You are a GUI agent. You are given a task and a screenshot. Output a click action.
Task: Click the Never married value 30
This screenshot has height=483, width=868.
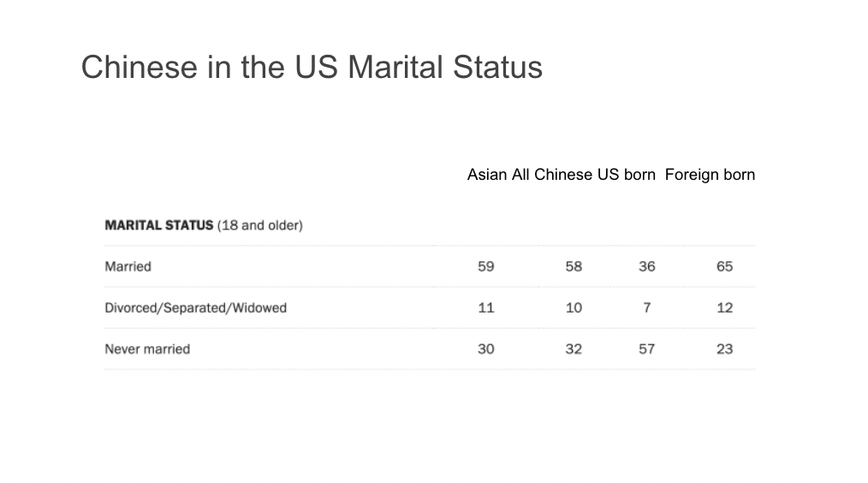486,349
